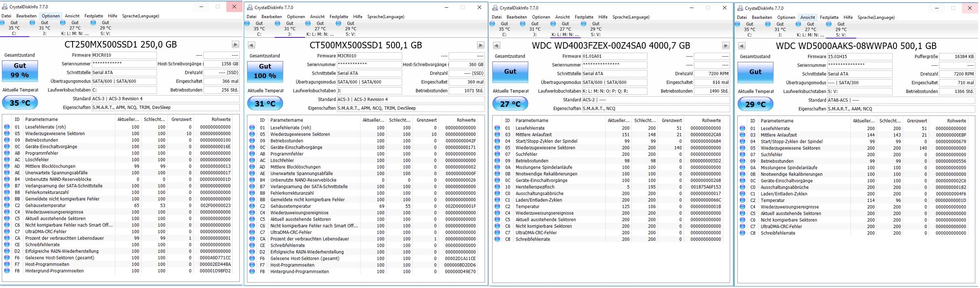
Task: Select drive J: tab in first window
Action: coord(45,28)
